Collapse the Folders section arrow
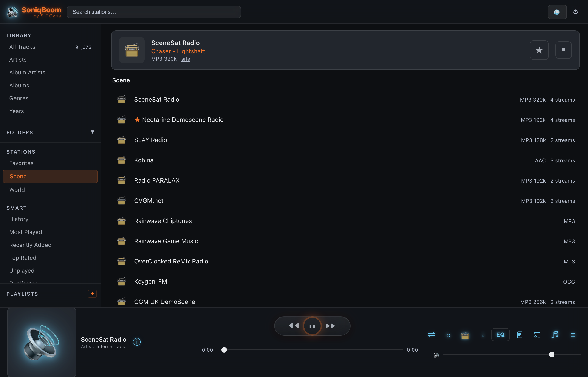This screenshot has width=588, height=377. 93,132
